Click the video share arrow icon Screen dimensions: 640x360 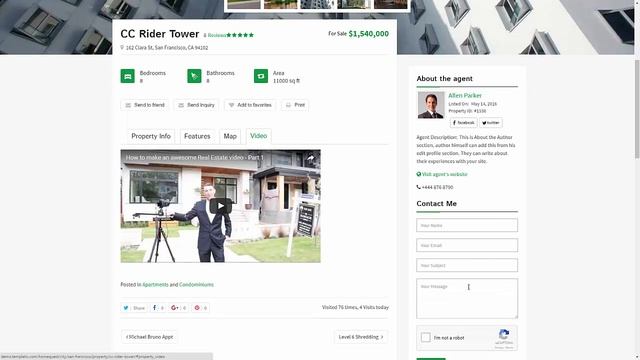tap(311, 158)
